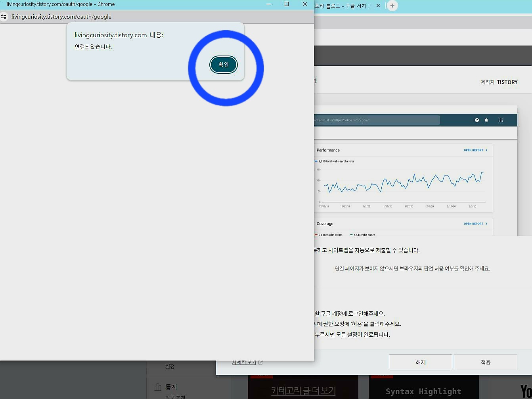This screenshot has width=532, height=399.
Task: Open site info icon in popup address bar
Action: (x=4, y=17)
